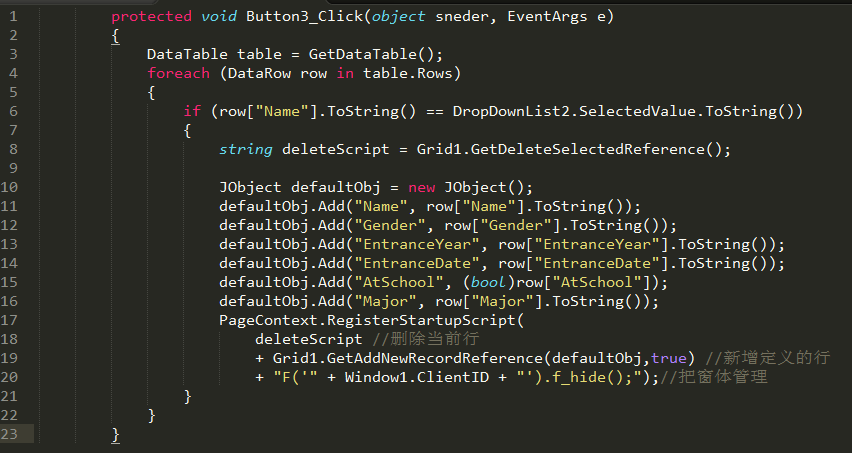The image size is (852, 453).
Task: Click line number 20 in the gutter
Action: (9, 377)
